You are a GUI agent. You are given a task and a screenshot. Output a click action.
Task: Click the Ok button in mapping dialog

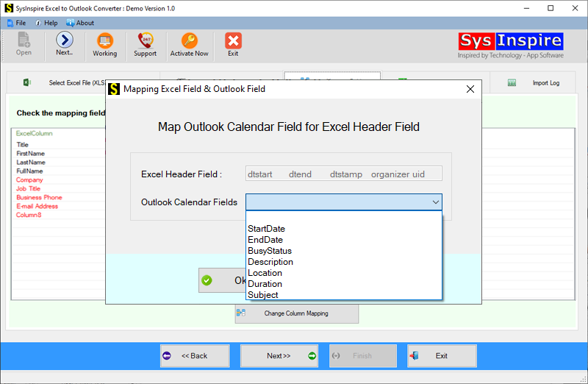coord(222,280)
